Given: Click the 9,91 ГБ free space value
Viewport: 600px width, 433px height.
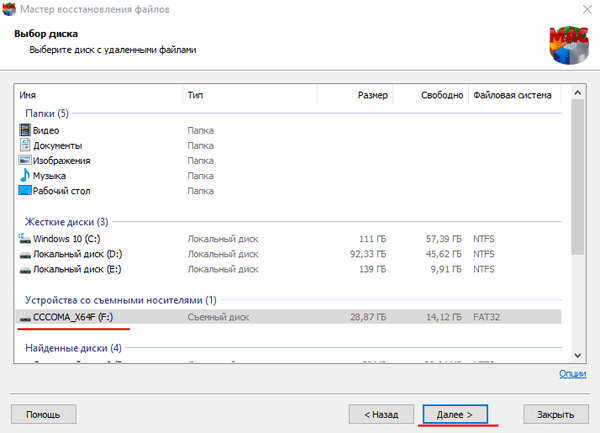Looking at the screenshot, I should (x=446, y=269).
